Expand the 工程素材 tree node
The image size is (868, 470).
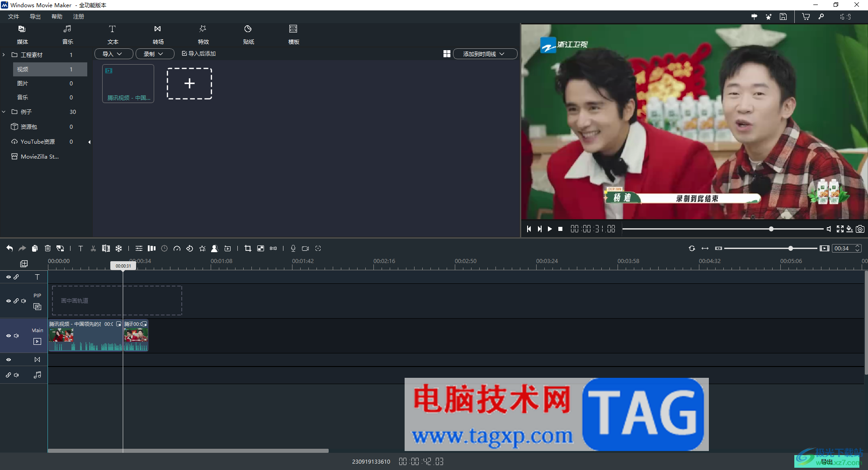pos(4,55)
